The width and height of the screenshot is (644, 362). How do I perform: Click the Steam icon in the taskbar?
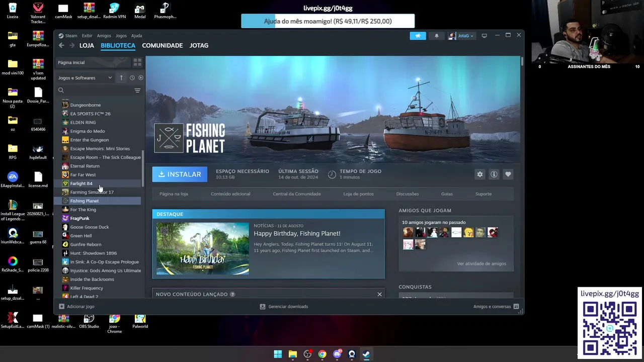tap(366, 354)
